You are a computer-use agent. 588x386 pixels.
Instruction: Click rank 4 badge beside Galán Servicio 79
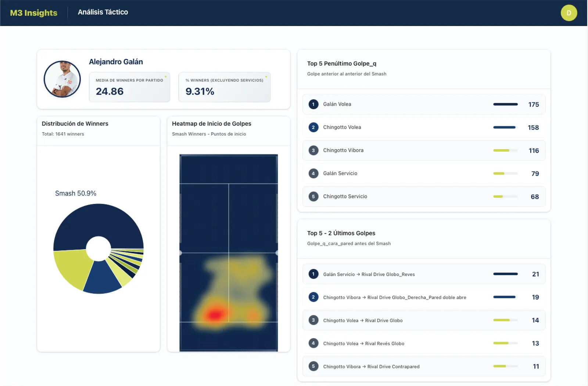coord(313,173)
